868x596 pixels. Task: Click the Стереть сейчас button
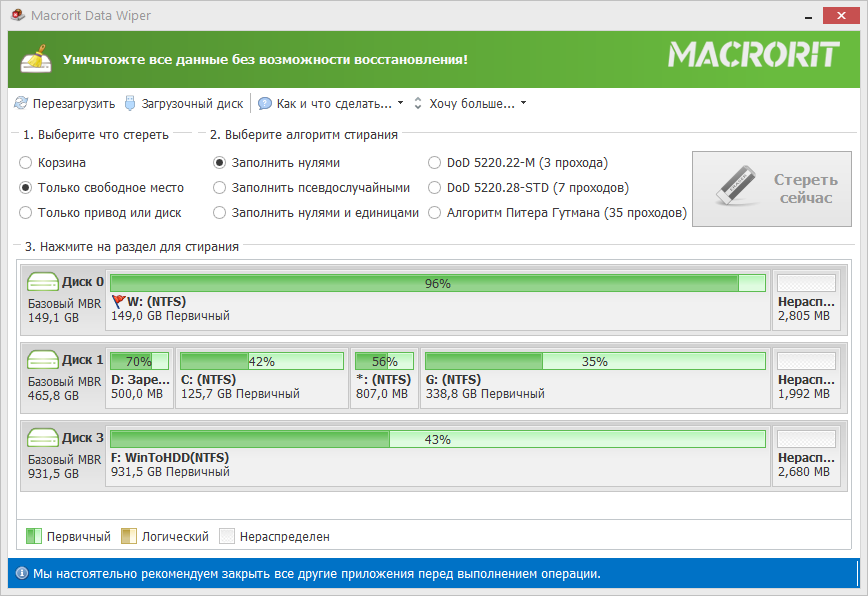(x=772, y=189)
